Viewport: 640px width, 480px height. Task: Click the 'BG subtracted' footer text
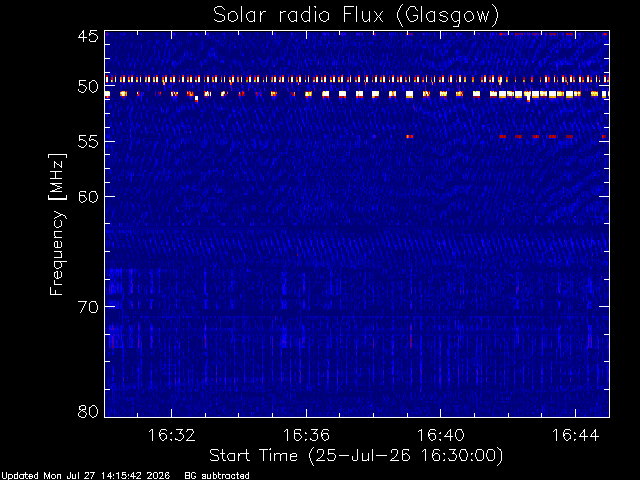(x=217, y=476)
